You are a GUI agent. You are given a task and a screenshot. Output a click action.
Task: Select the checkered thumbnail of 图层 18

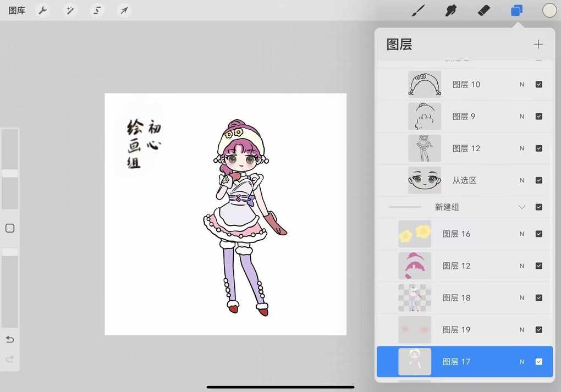click(415, 297)
